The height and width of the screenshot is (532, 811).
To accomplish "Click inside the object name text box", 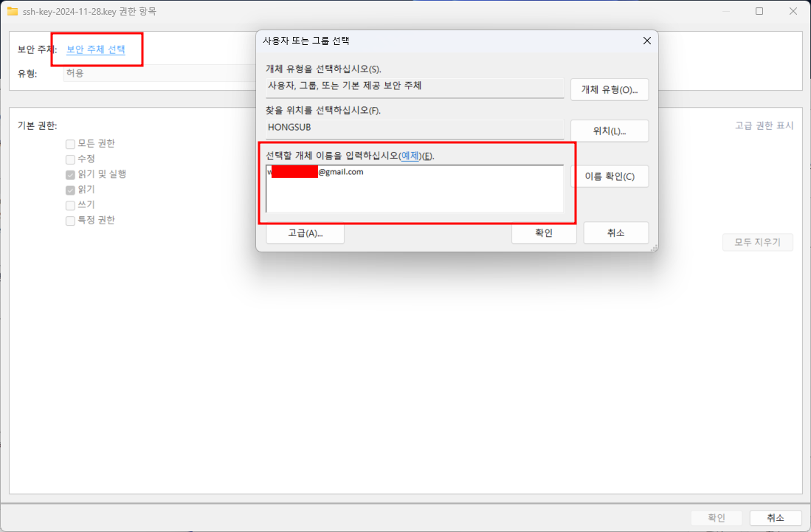I will pyautogui.click(x=415, y=189).
